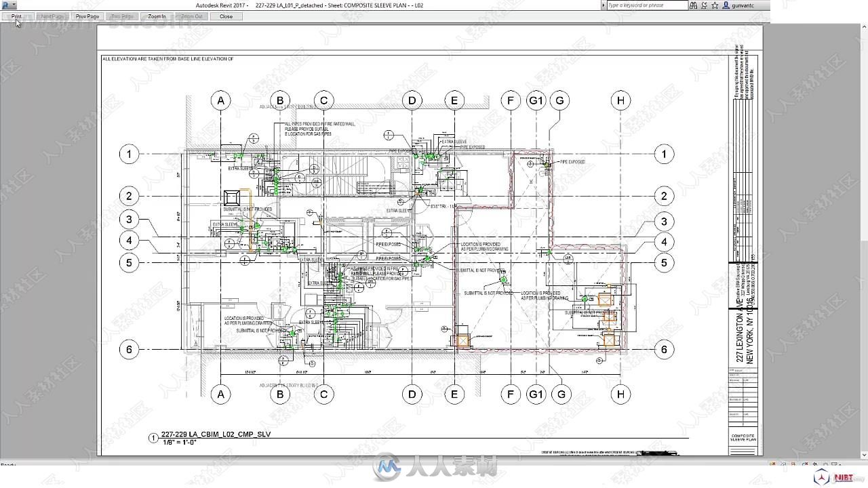The height and width of the screenshot is (488, 868).
Task: Open the Communication Center icon
Action: [704, 5]
